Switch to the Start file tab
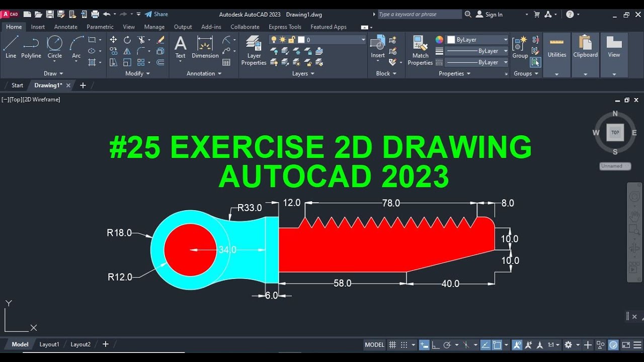Image resolution: width=644 pixels, height=362 pixels. pos(18,85)
